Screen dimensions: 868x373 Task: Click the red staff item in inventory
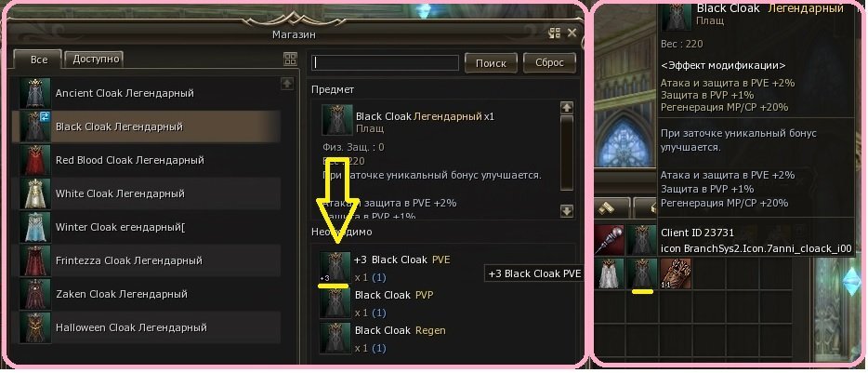point(610,240)
